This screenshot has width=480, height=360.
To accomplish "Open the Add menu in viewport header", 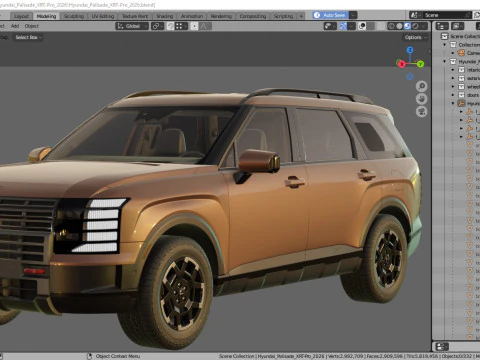I will point(15,26).
